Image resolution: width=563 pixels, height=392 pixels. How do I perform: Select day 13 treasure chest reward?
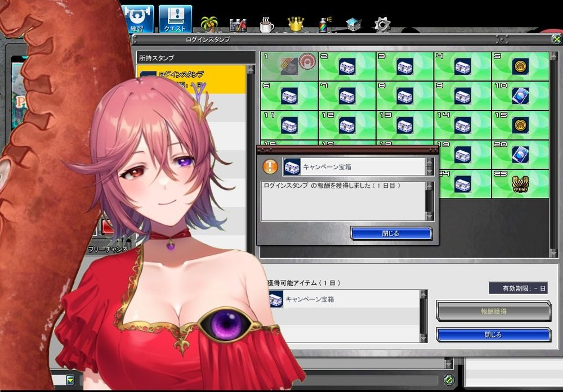tap(405, 125)
